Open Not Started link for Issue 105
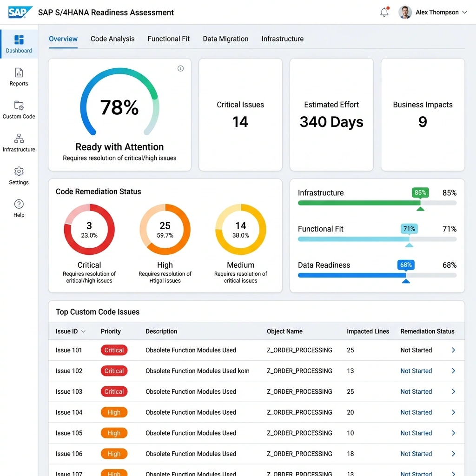 [x=416, y=433]
